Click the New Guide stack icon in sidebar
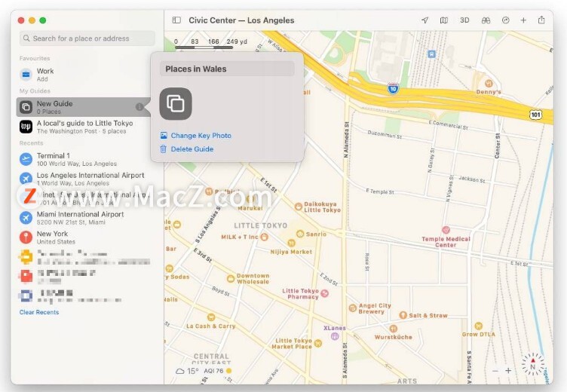Viewport: 567px width, 392px height. (26, 107)
